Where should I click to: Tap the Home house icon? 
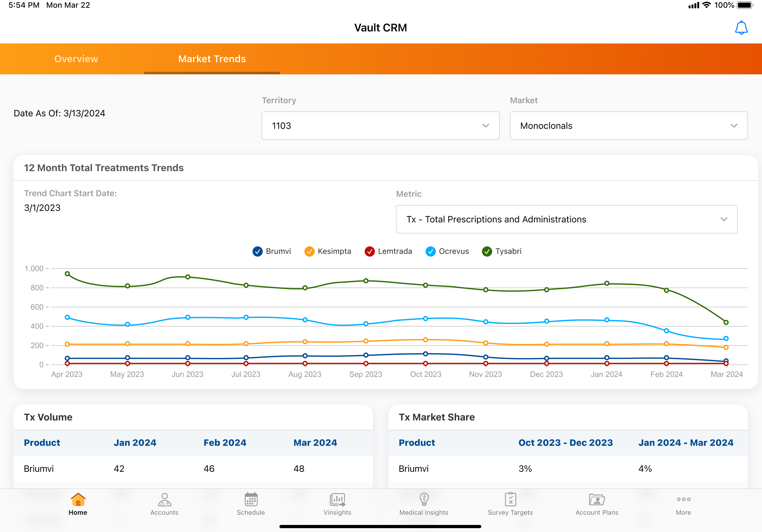pos(78,500)
